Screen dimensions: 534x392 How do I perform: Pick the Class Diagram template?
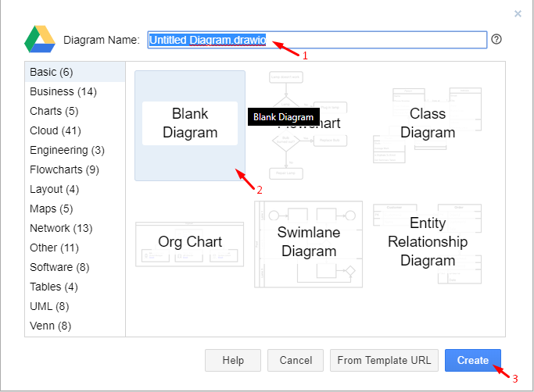click(x=428, y=123)
